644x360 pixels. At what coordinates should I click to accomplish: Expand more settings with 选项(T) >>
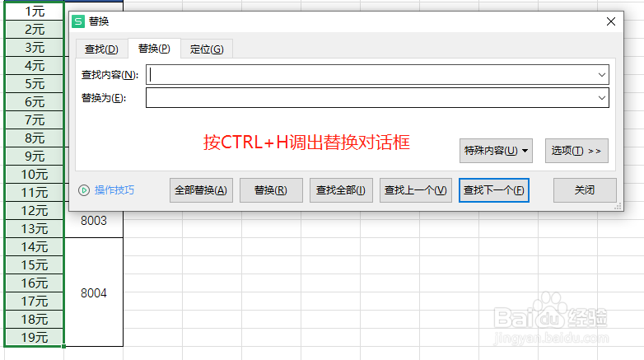click(576, 151)
